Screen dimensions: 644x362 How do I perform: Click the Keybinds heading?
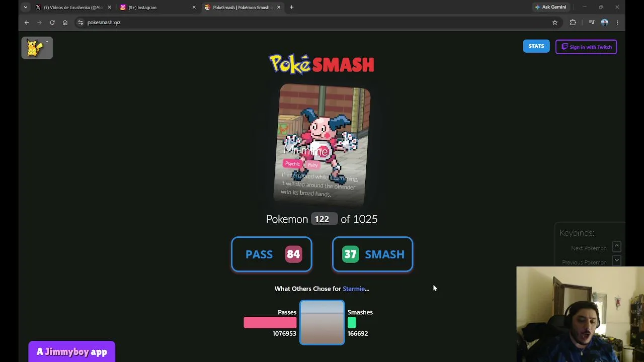577,233
